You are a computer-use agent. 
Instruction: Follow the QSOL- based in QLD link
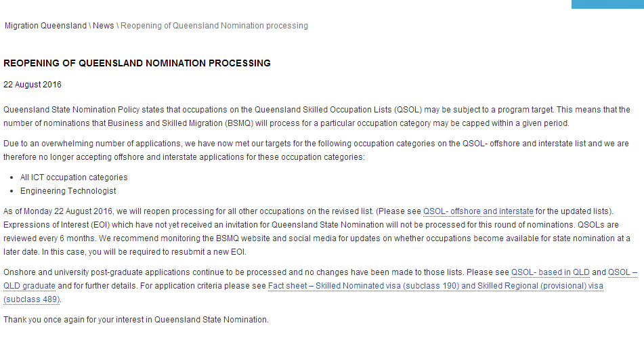pos(550,272)
